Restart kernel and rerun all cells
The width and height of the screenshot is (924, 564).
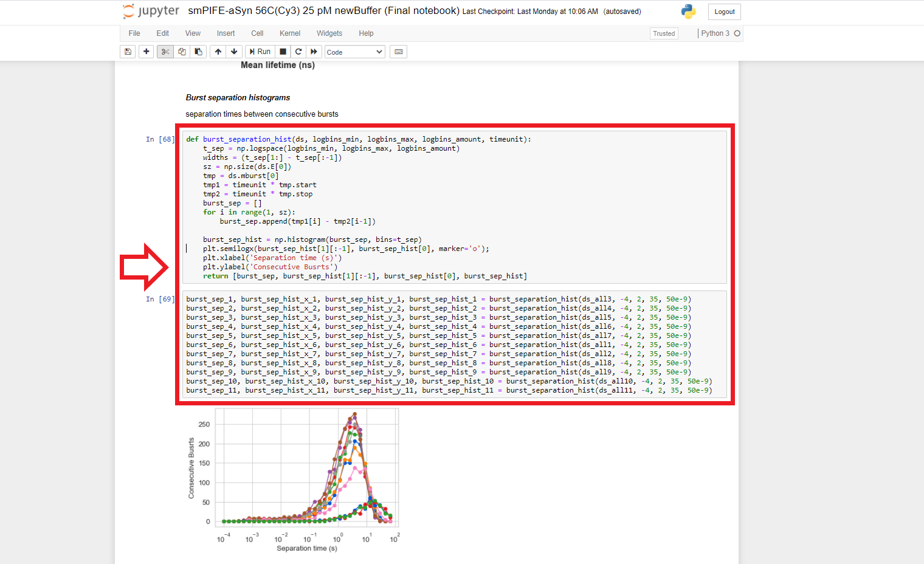coord(314,52)
